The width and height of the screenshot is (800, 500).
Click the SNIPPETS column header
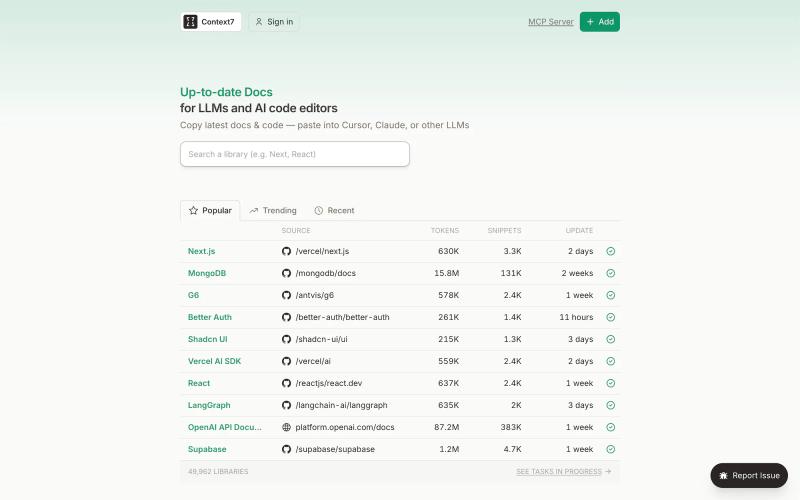click(x=504, y=231)
